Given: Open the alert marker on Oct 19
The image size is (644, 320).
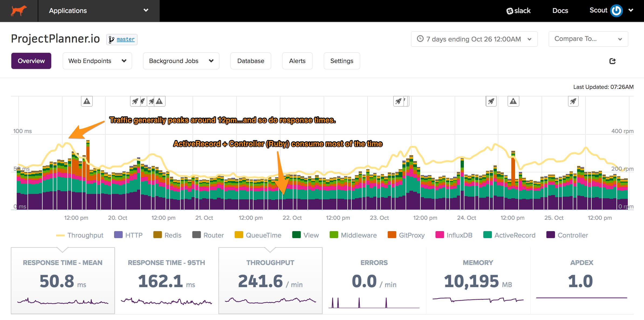Looking at the screenshot, I should tap(87, 101).
